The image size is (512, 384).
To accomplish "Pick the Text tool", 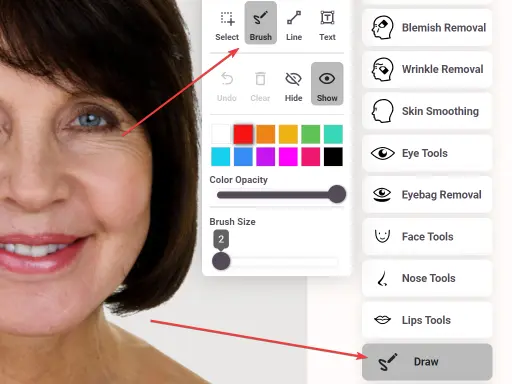I will coord(327,23).
